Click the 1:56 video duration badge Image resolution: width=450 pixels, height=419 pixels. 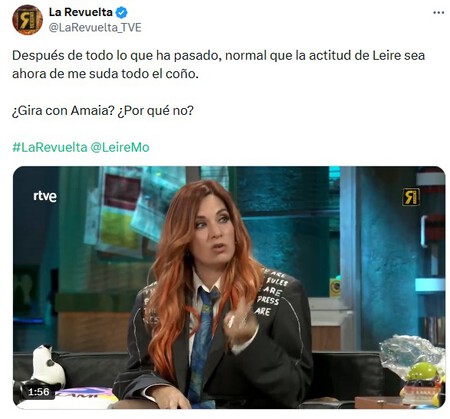coord(39,392)
